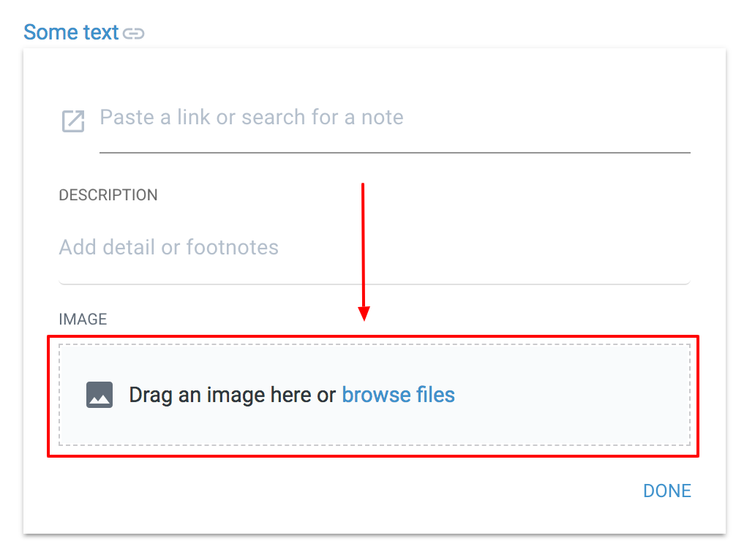Click the image placeholder icon in drop zone
This screenshot has width=755, height=560.
pos(99,395)
